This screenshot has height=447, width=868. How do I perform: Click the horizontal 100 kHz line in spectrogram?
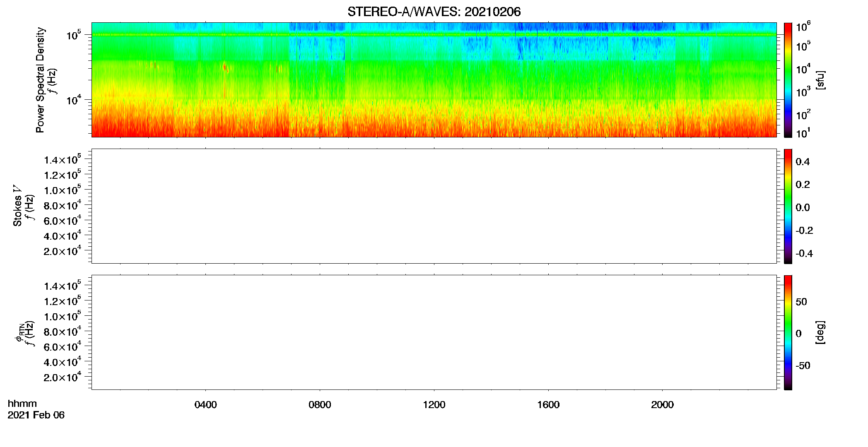coord(434,35)
